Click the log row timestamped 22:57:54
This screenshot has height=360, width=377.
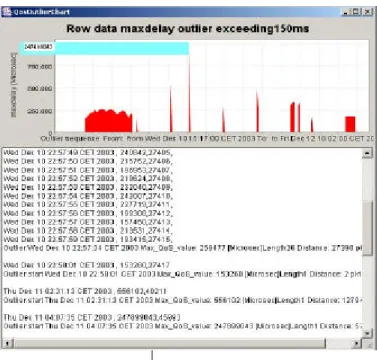pos(88,196)
